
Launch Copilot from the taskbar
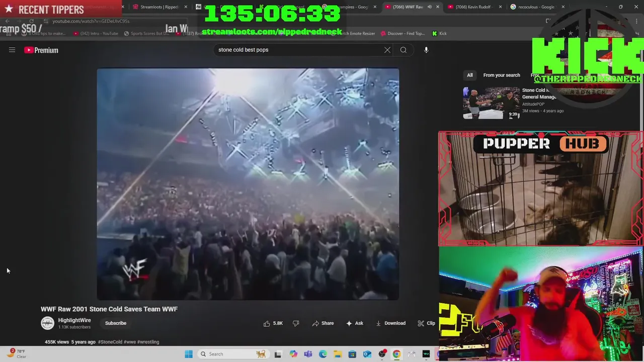pyautogui.click(x=293, y=354)
